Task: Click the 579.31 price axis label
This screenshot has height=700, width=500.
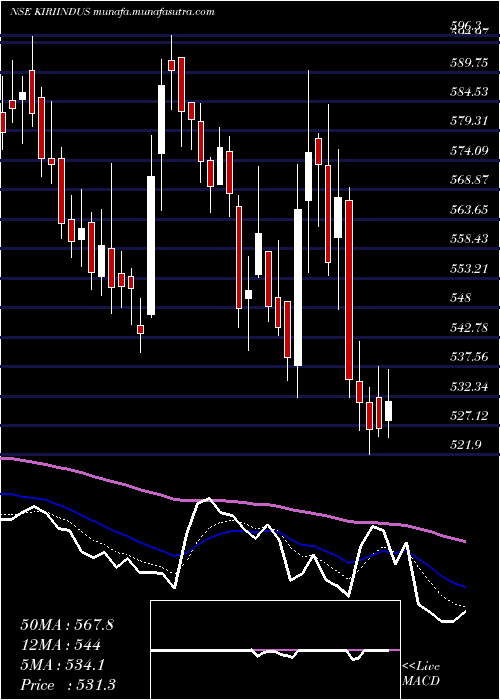Action: [x=468, y=121]
